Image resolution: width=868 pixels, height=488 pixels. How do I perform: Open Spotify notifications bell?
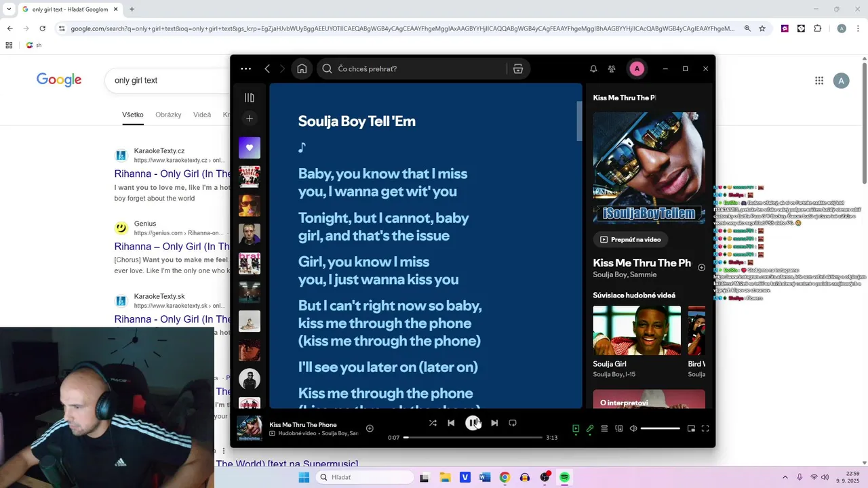click(593, 68)
